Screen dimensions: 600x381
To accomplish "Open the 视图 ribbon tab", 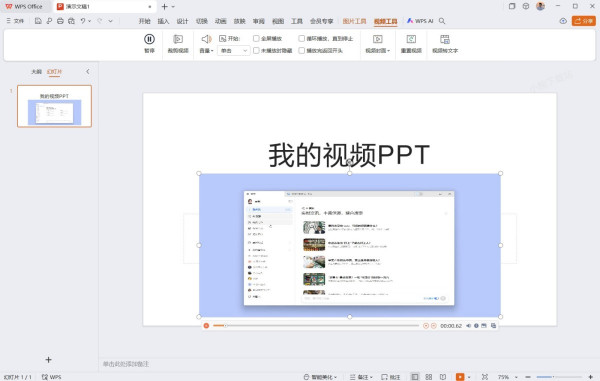I will (x=278, y=21).
